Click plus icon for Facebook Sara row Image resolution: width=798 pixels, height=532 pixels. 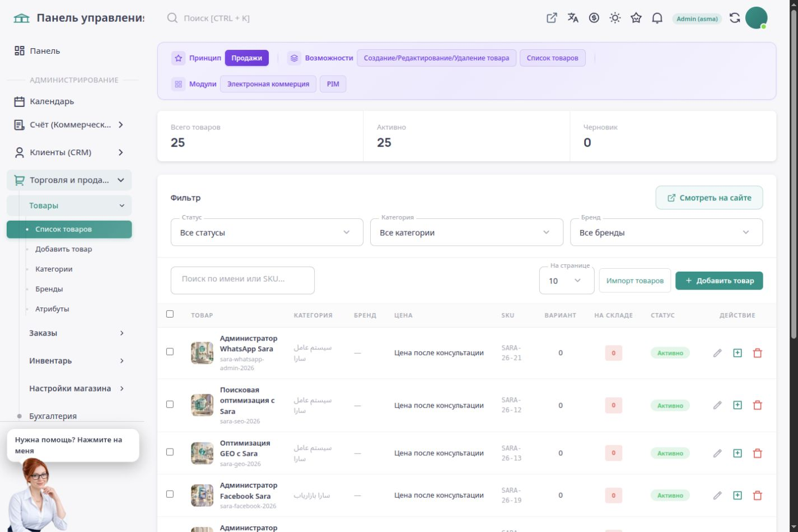coord(738,495)
